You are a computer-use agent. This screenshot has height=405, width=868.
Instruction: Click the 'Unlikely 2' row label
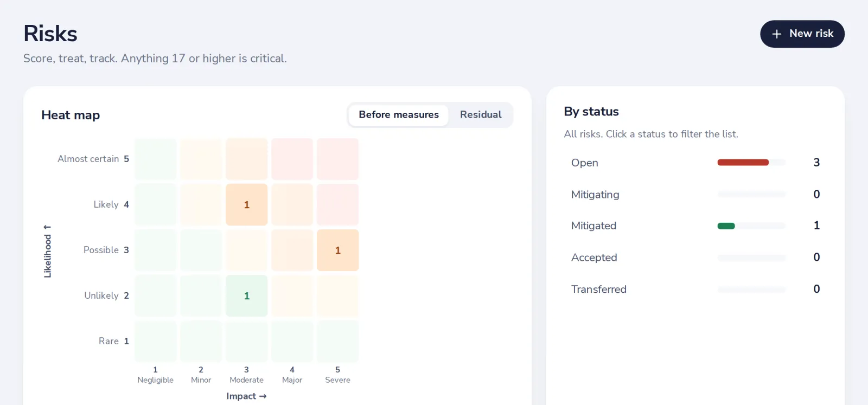[x=106, y=295]
